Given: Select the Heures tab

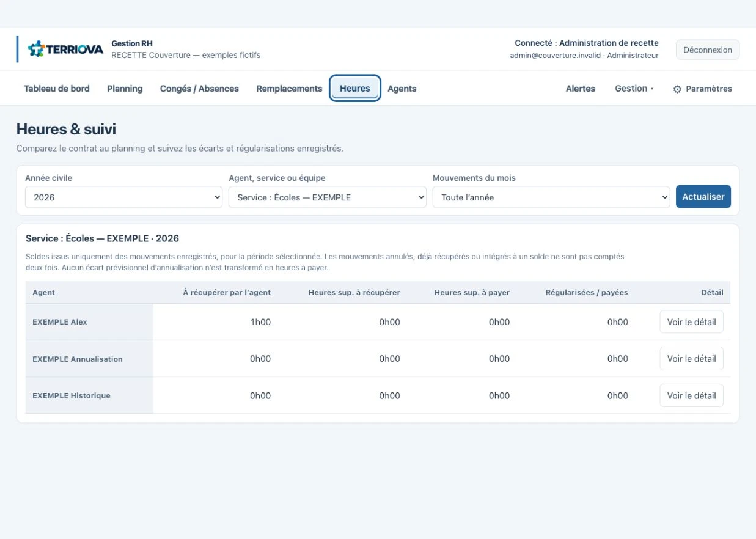Looking at the screenshot, I should coord(355,89).
